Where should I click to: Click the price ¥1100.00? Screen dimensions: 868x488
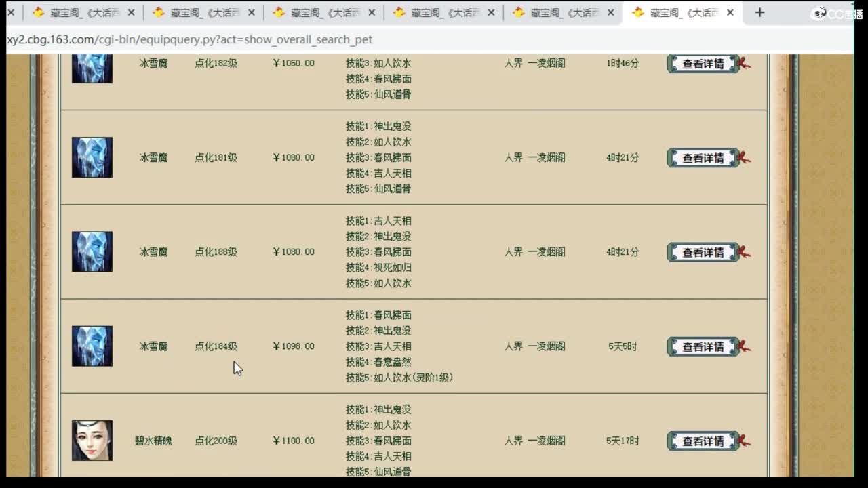point(293,441)
